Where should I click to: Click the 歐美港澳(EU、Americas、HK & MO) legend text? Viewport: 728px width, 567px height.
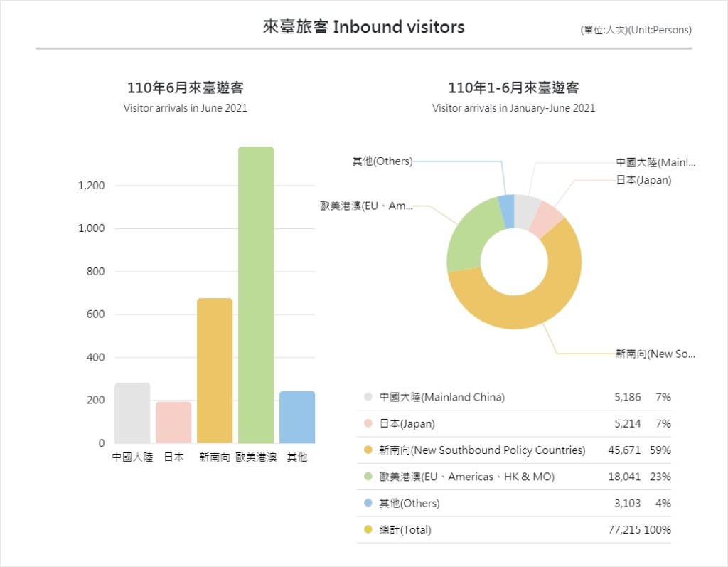point(466,477)
